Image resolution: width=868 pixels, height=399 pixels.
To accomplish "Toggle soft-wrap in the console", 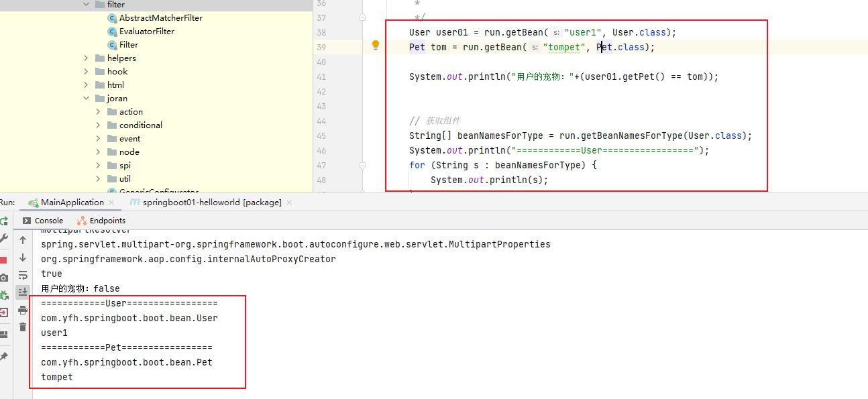I will coord(23,275).
